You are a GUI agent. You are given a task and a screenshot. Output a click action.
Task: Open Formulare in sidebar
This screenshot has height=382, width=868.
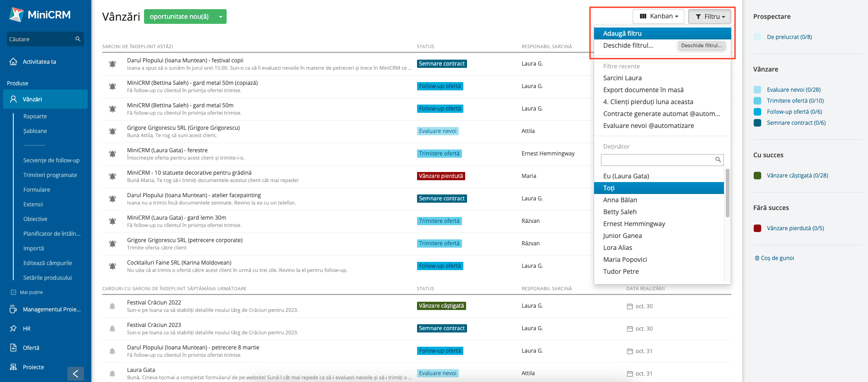pos(37,190)
